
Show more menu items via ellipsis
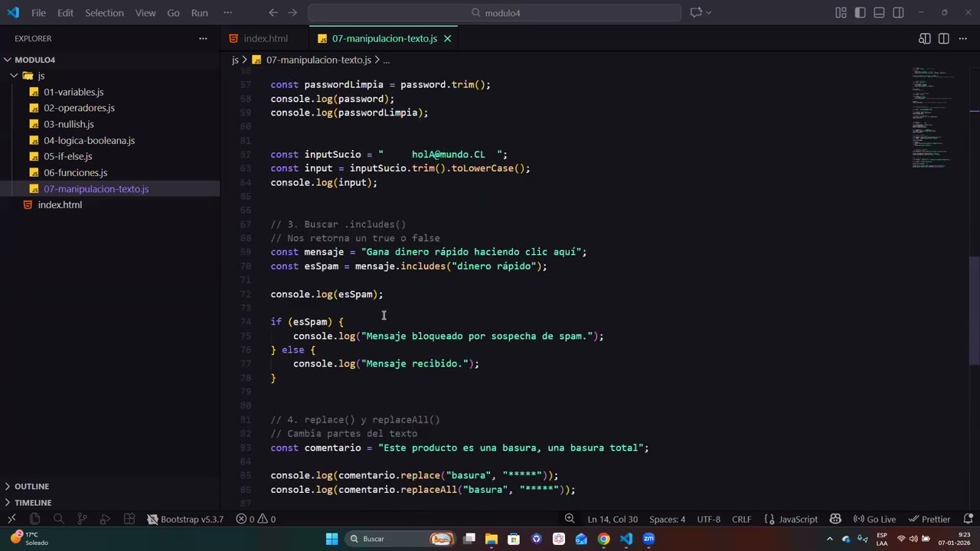pyautogui.click(x=227, y=12)
